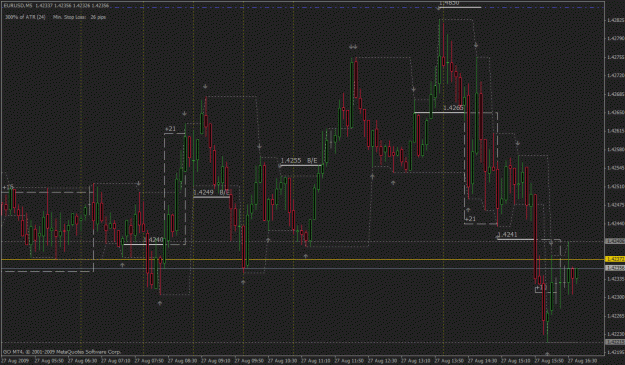The image size is (625, 365).
Task: Click the 1.4830 label at chart top
Action: pos(449,3)
